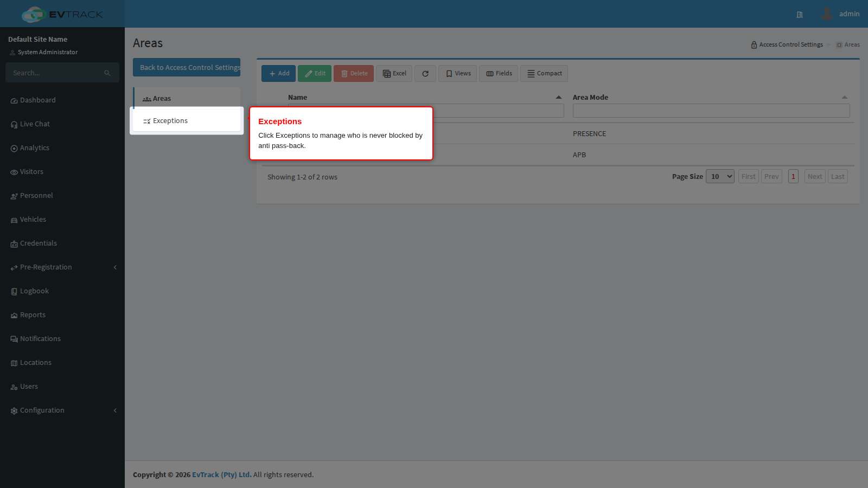Open the Logbook page
The width and height of the screenshot is (868, 488).
[x=62, y=291]
